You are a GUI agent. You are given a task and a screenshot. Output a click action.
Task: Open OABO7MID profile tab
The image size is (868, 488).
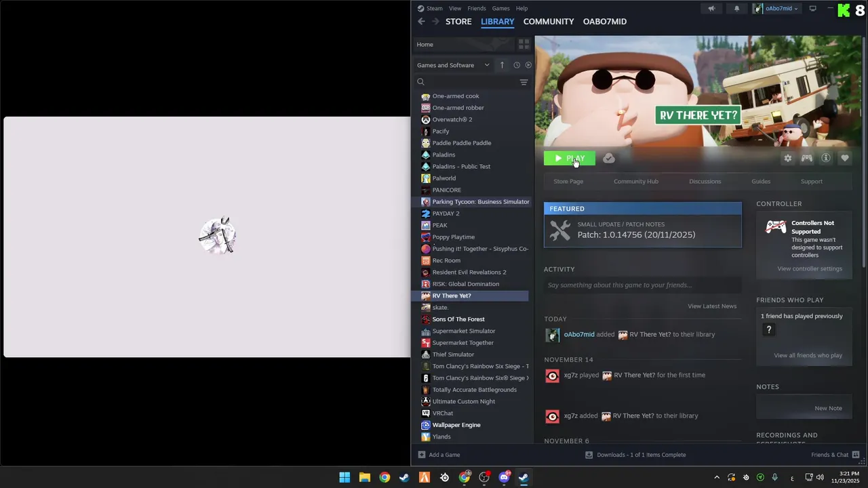pyautogui.click(x=605, y=22)
